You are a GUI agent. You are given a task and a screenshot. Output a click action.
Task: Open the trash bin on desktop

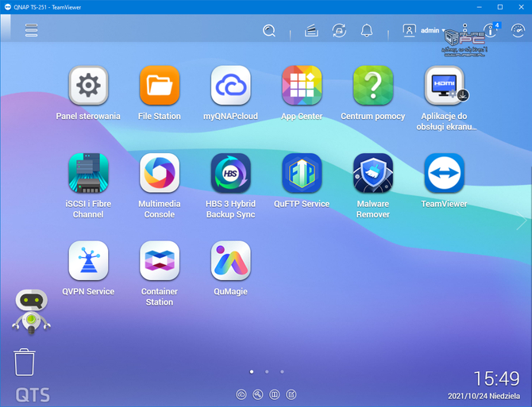click(x=25, y=362)
